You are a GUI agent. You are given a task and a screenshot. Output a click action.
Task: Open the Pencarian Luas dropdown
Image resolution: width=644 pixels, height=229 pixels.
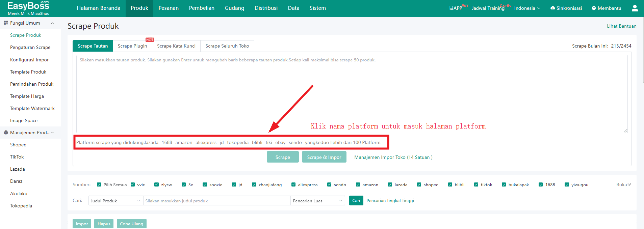[317, 201]
